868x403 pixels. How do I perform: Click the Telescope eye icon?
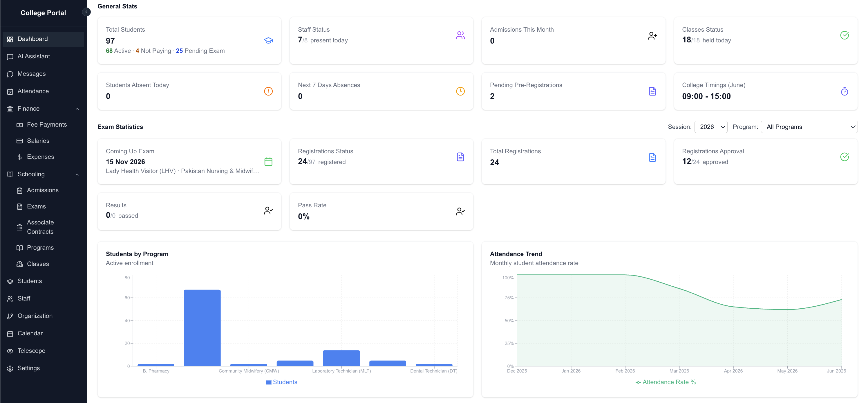10,351
